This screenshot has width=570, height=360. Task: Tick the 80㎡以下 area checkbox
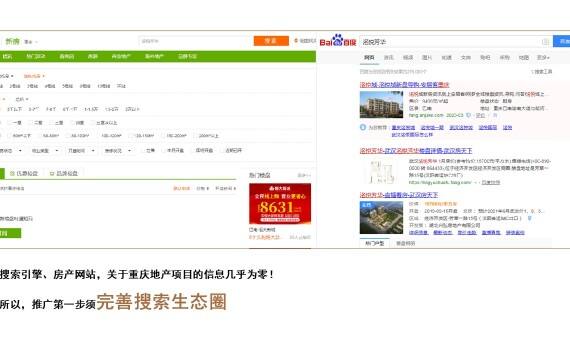10,136
